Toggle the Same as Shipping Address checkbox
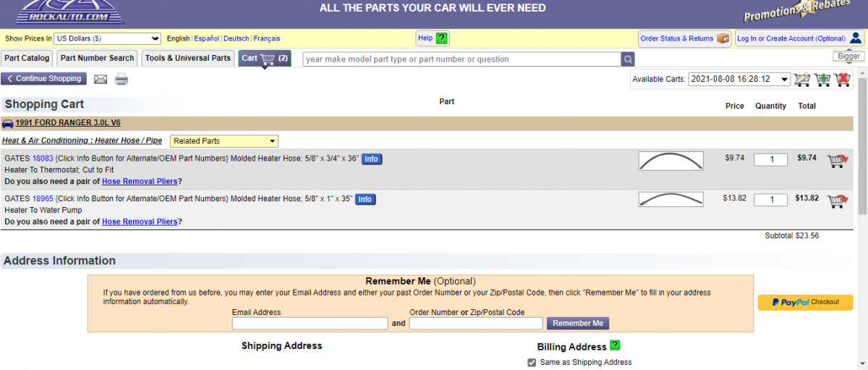This screenshot has width=868, height=370. 532,362
